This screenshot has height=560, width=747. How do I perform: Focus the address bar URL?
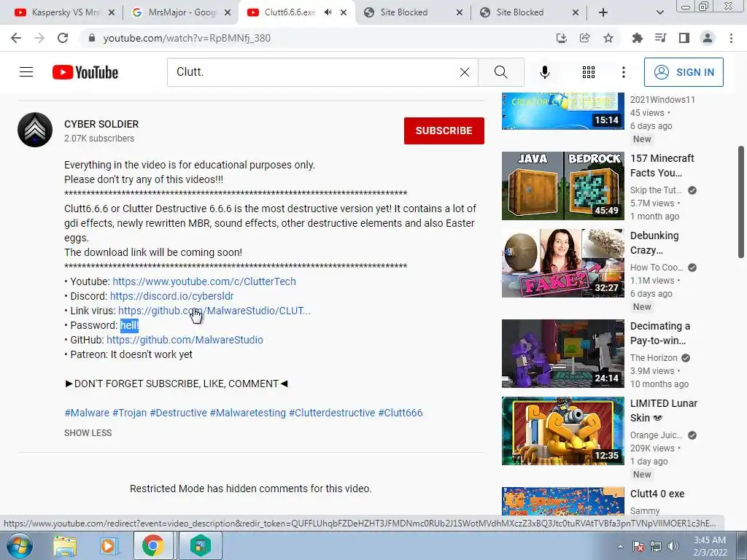[187, 38]
